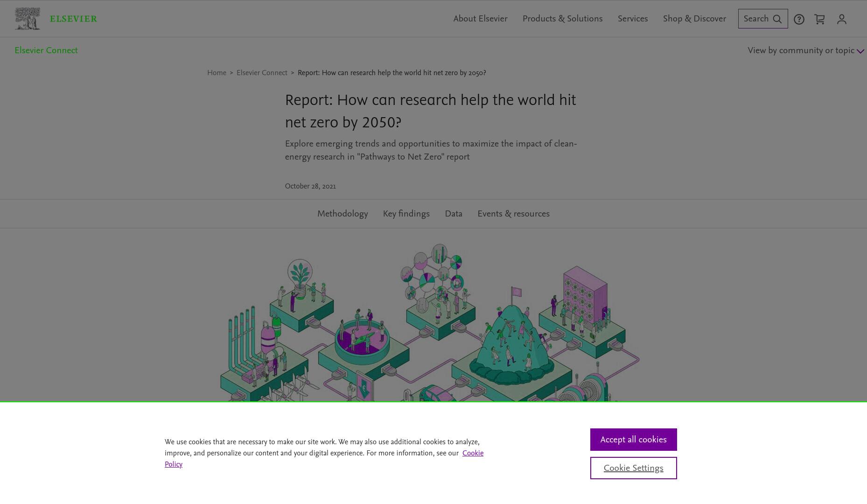
Task: Open the Shop & Discover menu
Action: click(x=694, y=19)
